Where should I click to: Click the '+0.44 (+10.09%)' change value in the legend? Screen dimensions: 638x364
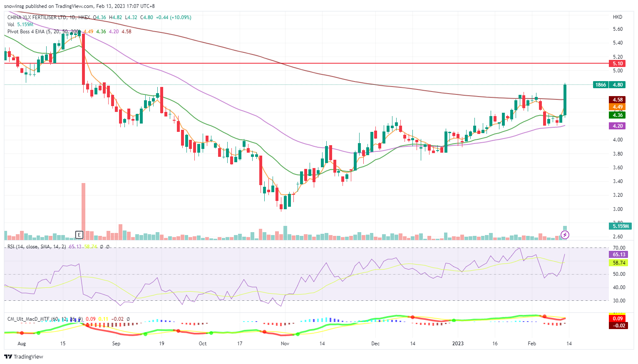pyautogui.click(x=174, y=17)
